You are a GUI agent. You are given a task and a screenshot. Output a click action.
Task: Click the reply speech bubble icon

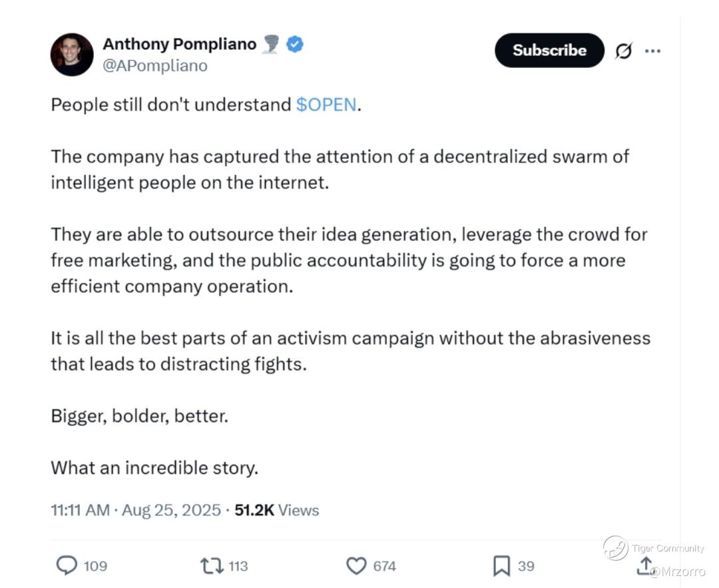click(x=67, y=565)
